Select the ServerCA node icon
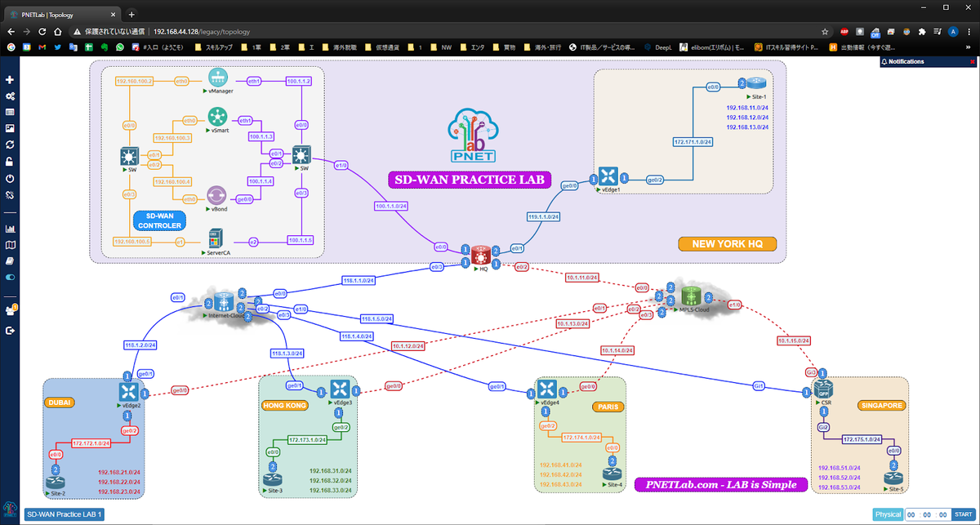The width and height of the screenshot is (980, 525). [x=216, y=239]
